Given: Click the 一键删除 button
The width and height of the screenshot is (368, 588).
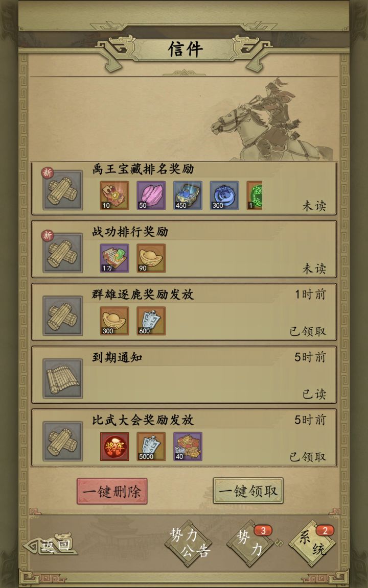Looking at the screenshot, I should click(112, 491).
